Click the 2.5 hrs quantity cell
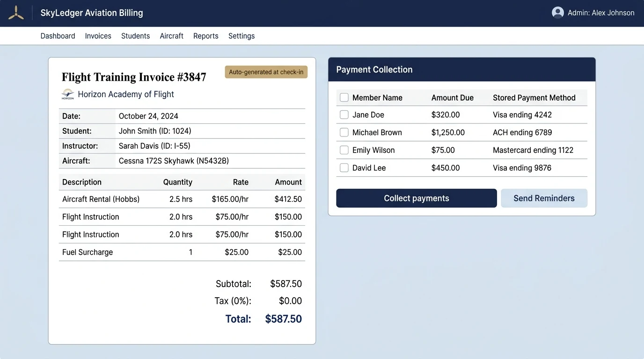This screenshot has height=359, width=644. point(181,199)
